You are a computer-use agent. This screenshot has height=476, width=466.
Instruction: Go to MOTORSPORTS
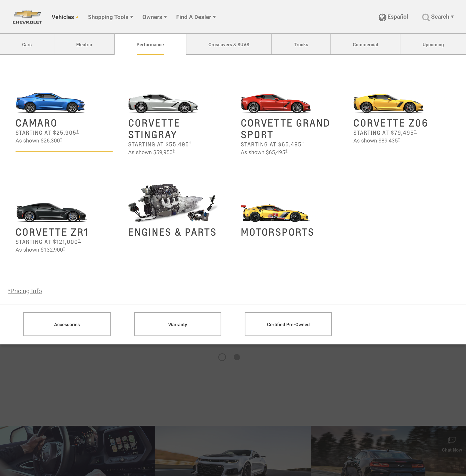point(277,232)
